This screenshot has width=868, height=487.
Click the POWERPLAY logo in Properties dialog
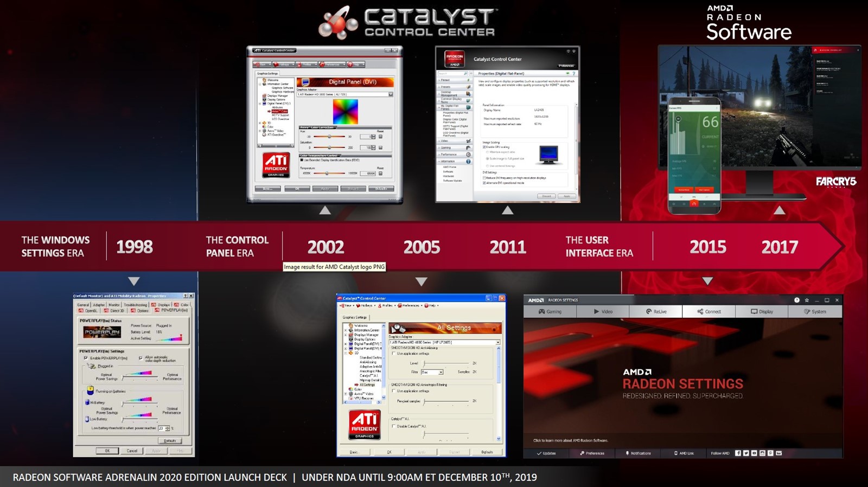point(102,332)
